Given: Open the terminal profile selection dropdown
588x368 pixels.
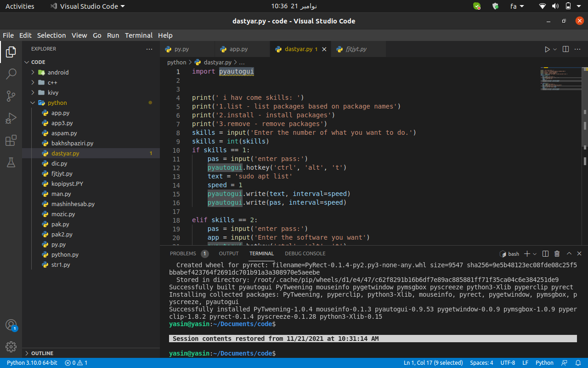Looking at the screenshot, I should coord(536,253).
